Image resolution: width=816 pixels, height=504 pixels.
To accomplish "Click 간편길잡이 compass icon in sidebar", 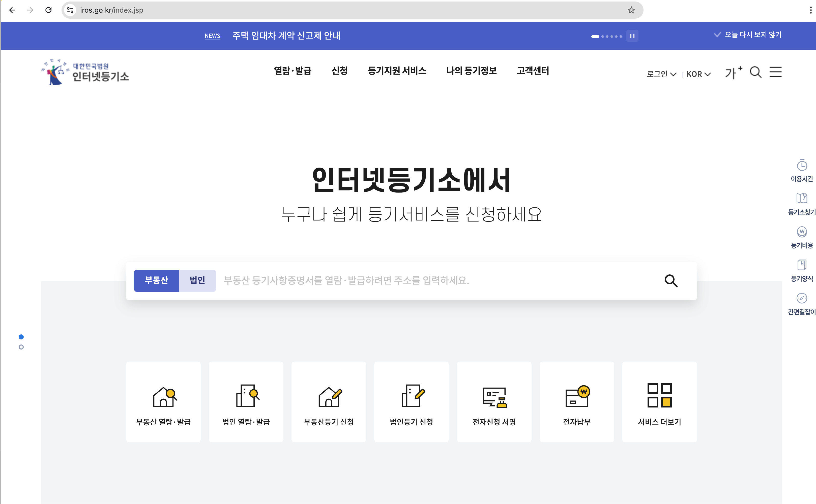I will 802,298.
